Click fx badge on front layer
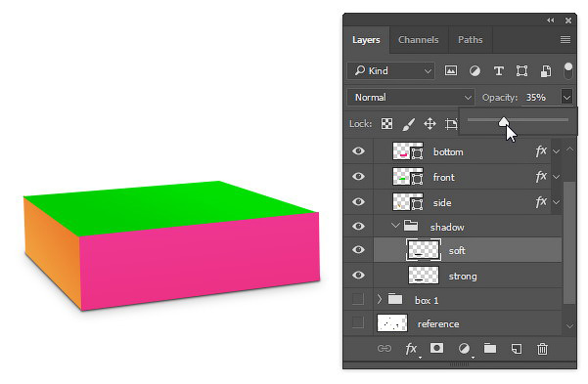This screenshot has height=384, width=588. [541, 177]
